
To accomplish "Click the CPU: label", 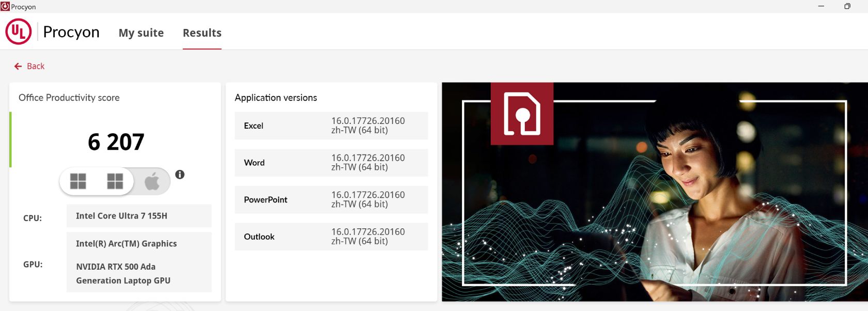I will (33, 218).
